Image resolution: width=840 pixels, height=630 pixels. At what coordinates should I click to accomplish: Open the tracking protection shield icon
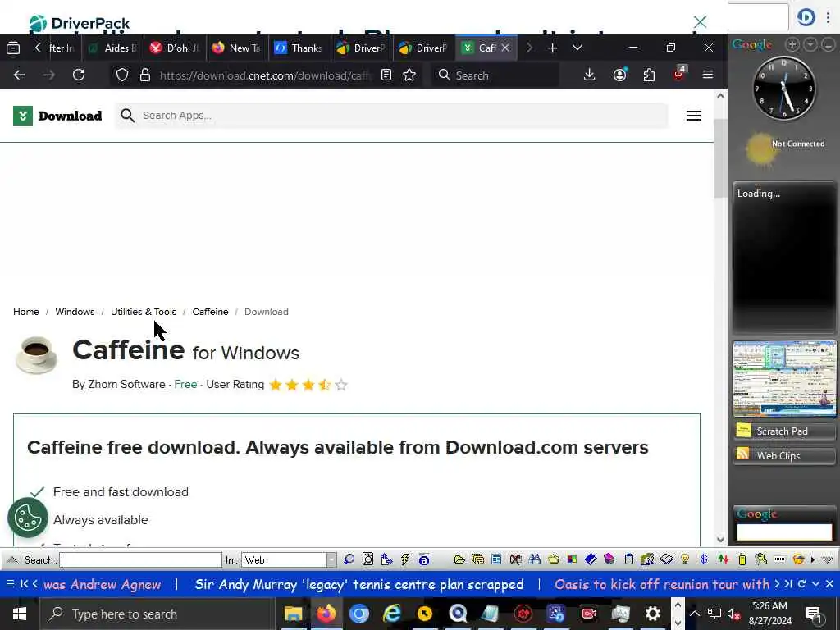pos(122,75)
